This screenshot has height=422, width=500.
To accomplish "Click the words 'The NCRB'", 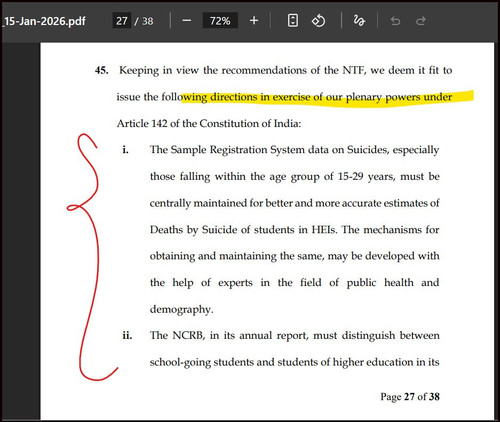I will click(x=177, y=335).
